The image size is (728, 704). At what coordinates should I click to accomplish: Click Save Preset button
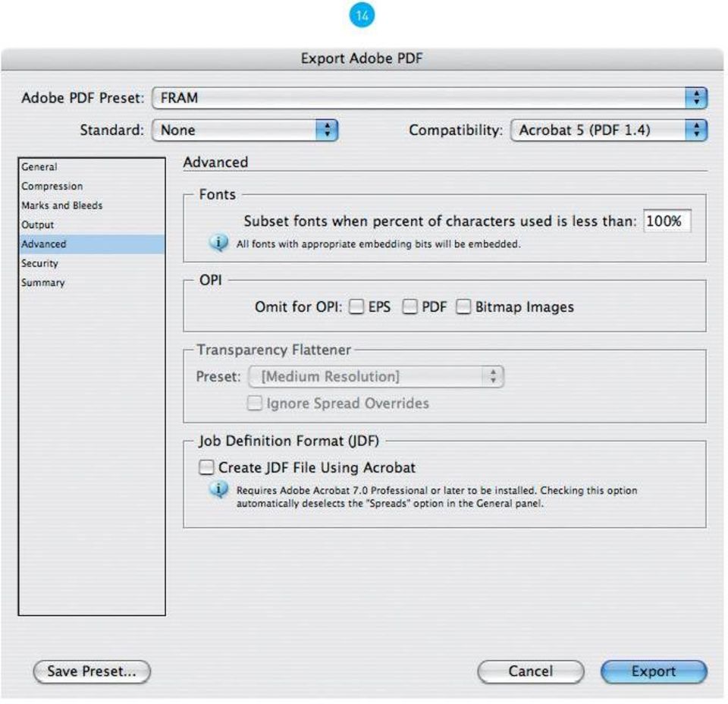tap(92, 671)
